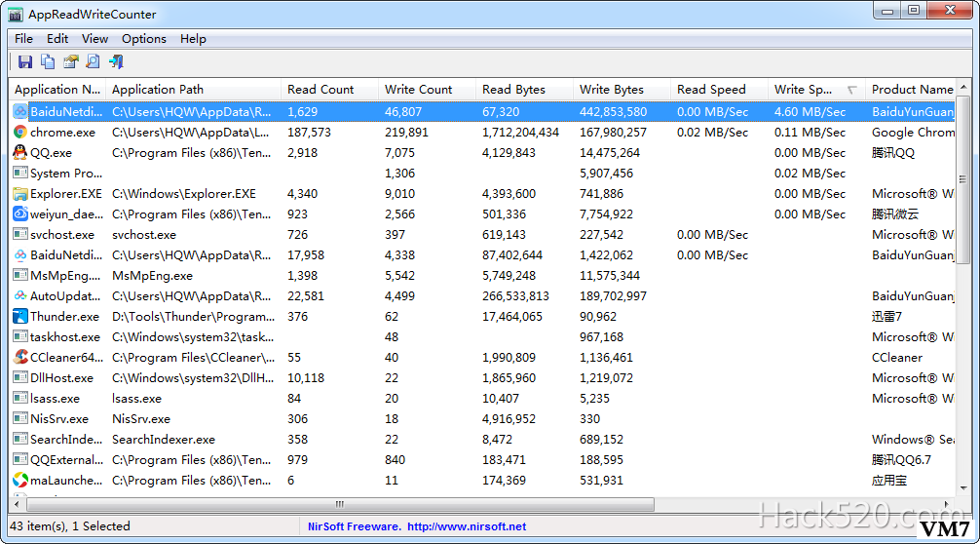
Task: Sort by Write Bytes column header
Action: (622, 90)
